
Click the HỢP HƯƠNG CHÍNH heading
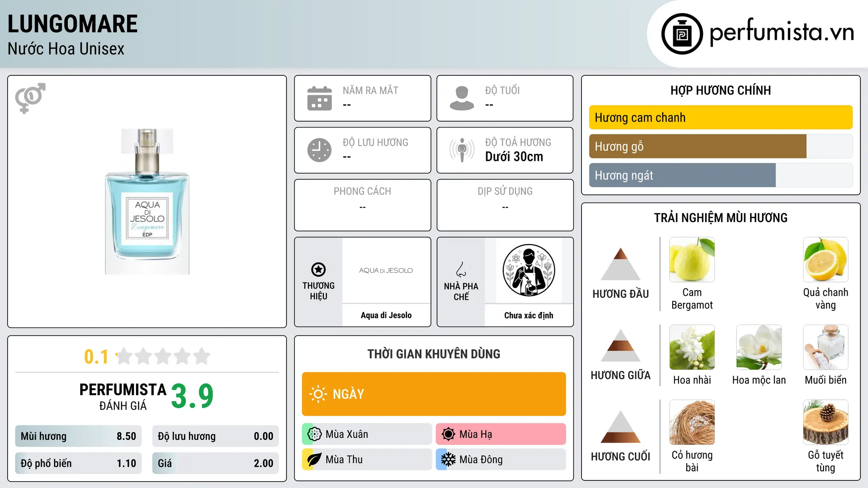tap(721, 90)
